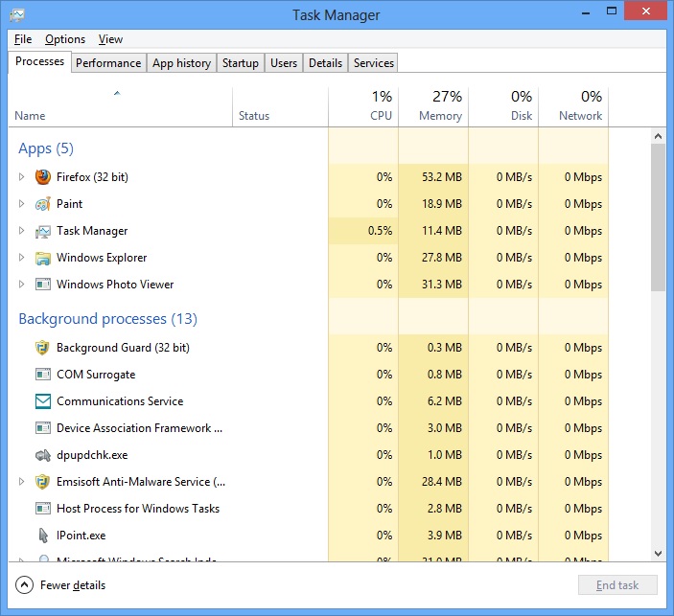The image size is (674, 616).
Task: Click the Firefox icon in Apps list
Action: tap(42, 177)
